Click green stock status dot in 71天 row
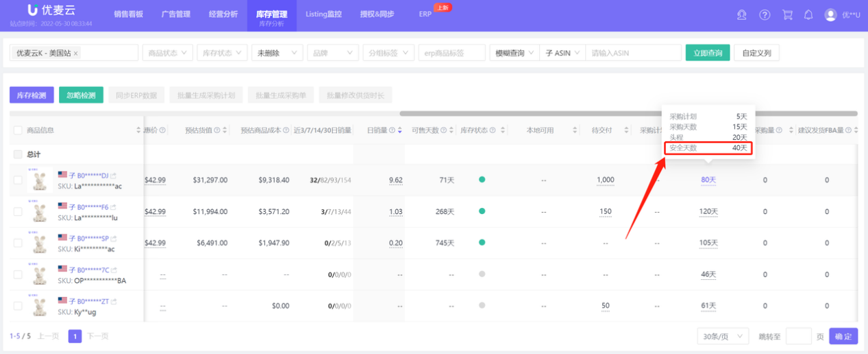Screen dimensions: 868x354 tap(482, 180)
